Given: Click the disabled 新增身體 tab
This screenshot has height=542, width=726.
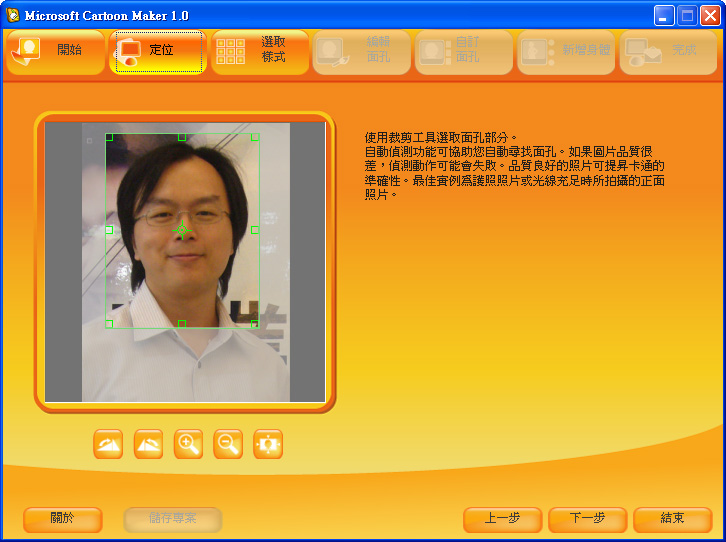Looking at the screenshot, I should pyautogui.click(x=566, y=52).
